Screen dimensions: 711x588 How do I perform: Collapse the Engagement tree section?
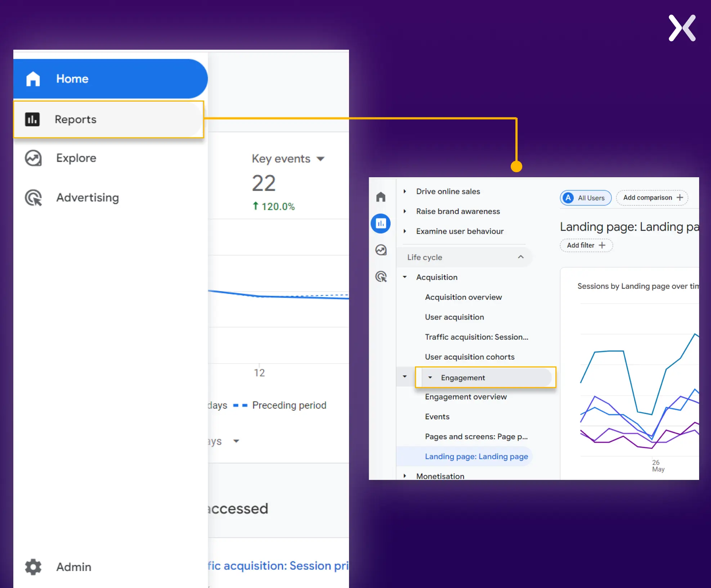click(x=430, y=378)
